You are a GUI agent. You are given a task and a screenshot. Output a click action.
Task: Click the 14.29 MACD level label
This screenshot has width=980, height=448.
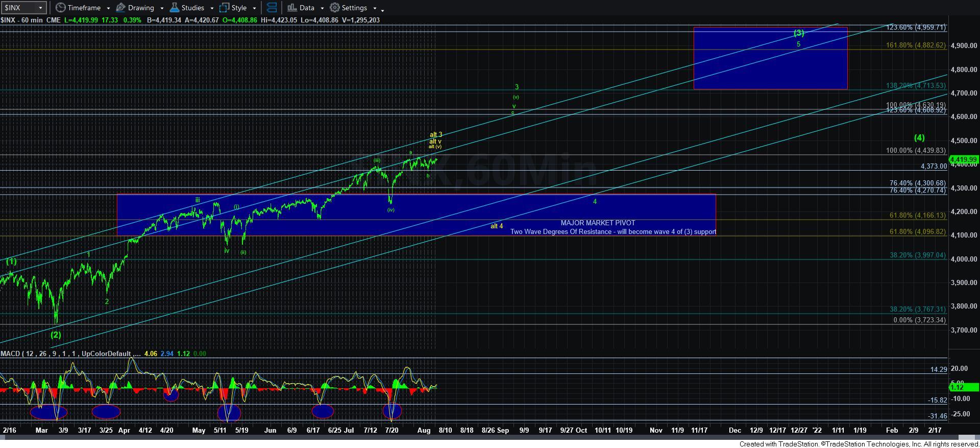tap(939, 369)
